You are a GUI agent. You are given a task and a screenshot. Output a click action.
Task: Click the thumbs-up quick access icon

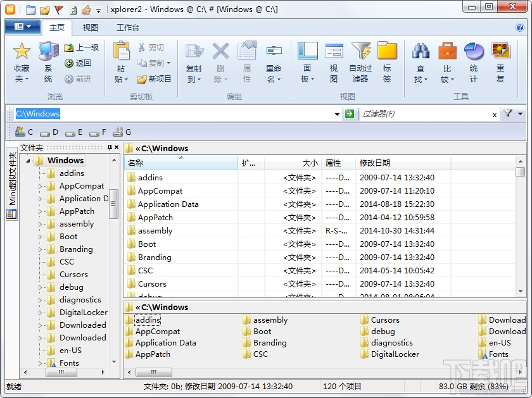click(x=86, y=9)
